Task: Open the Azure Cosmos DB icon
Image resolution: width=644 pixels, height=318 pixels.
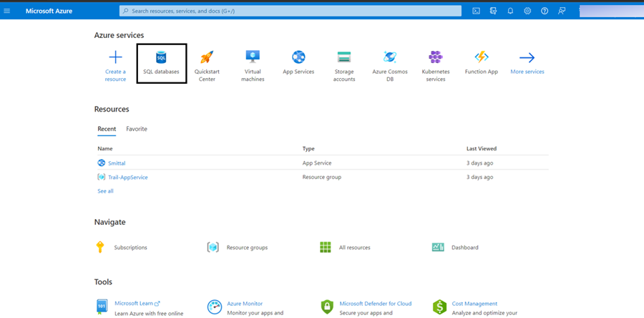Action: (390, 57)
